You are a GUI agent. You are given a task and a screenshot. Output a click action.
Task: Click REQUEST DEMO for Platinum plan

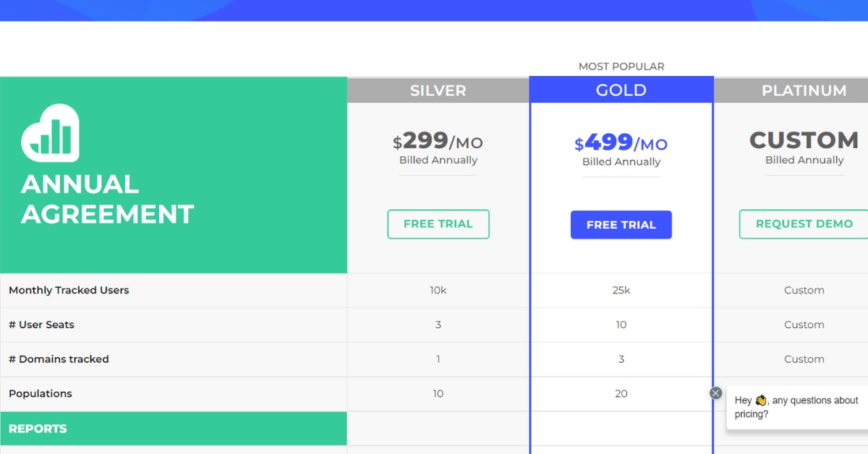tap(804, 224)
